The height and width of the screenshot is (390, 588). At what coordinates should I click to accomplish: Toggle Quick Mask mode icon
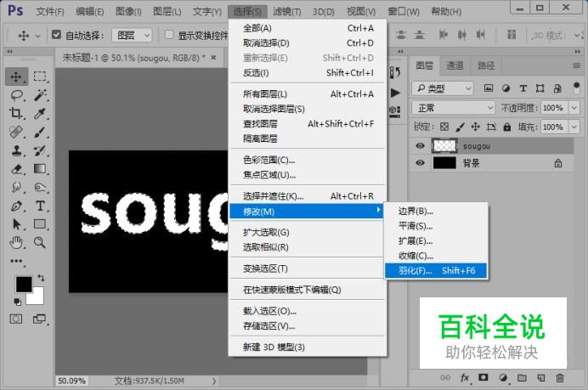tap(16, 319)
